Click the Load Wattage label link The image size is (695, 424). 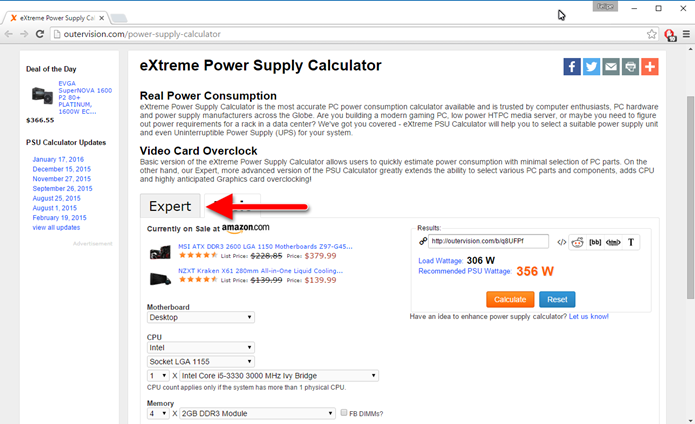tap(441, 261)
